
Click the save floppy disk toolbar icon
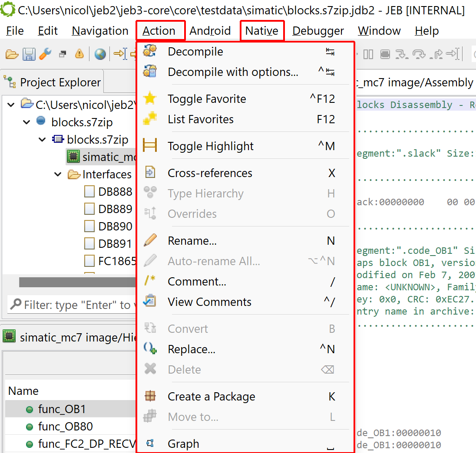tap(29, 55)
